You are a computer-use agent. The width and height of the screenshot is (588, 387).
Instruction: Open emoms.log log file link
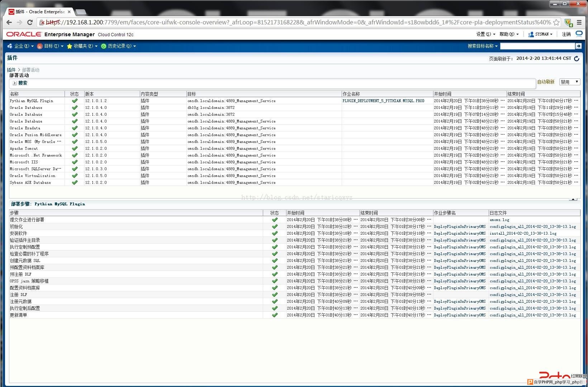pos(499,220)
